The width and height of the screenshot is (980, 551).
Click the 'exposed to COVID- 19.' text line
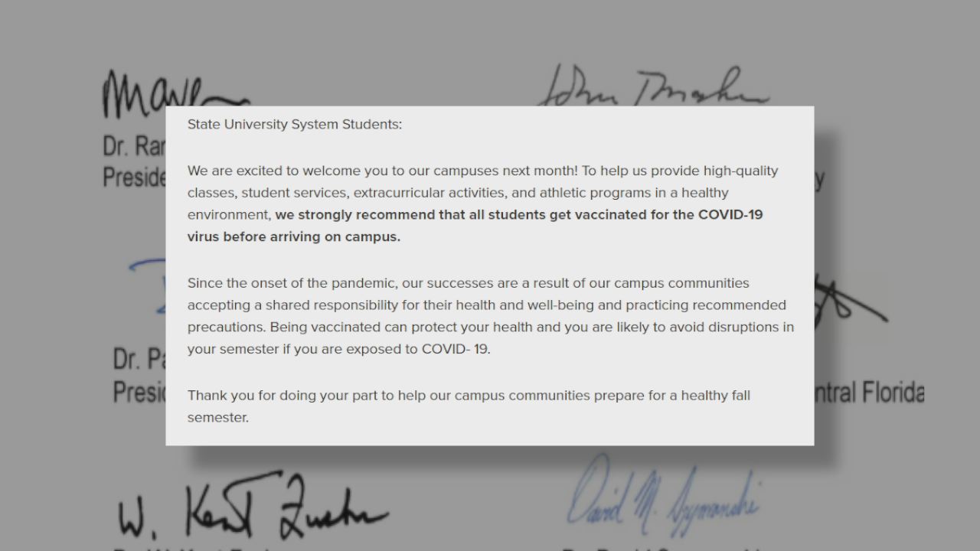[338, 349]
